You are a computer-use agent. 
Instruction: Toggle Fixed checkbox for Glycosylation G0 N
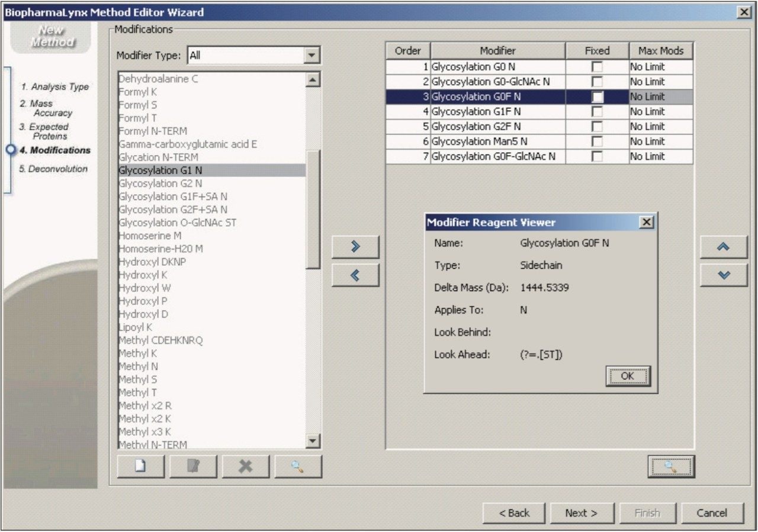[x=597, y=67]
